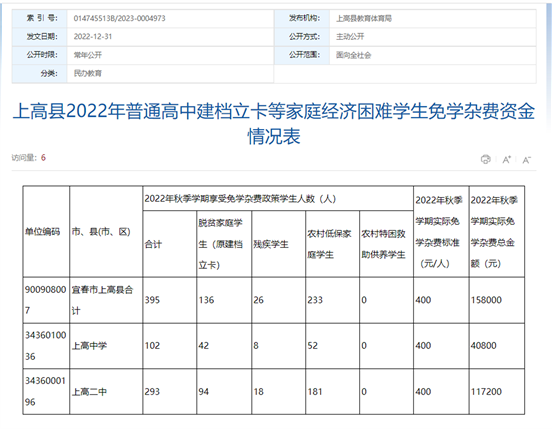Click the 民办教育 category value
Screen dimensions: 552x429
tap(88, 73)
